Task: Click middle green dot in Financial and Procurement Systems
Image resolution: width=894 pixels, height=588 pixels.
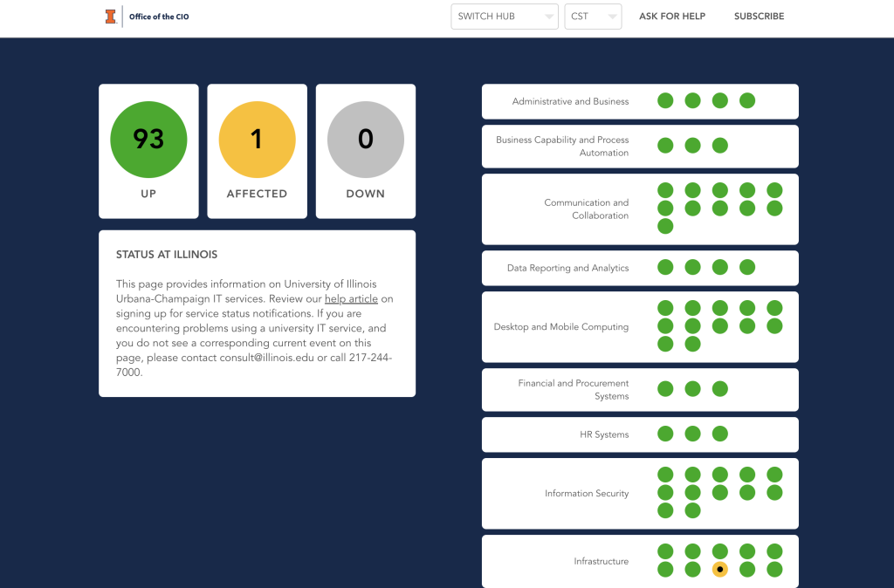Action: [x=692, y=389]
